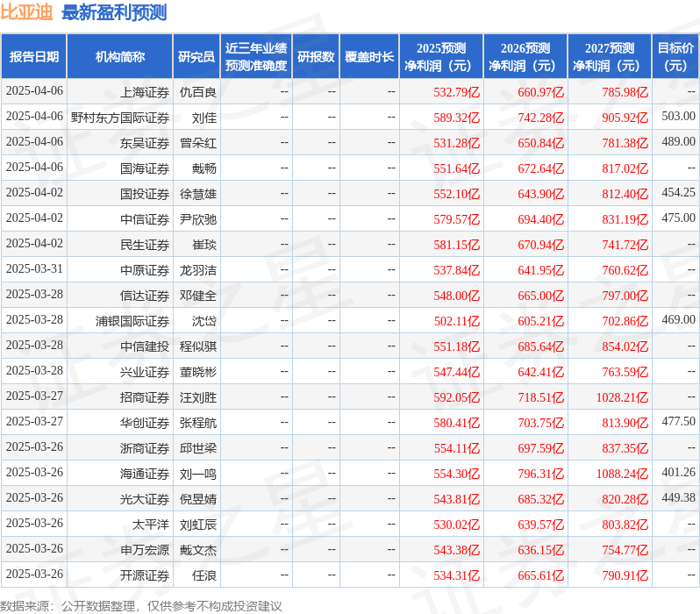Click researcher name 邓健全
The height and width of the screenshot is (614, 700).
(x=197, y=296)
